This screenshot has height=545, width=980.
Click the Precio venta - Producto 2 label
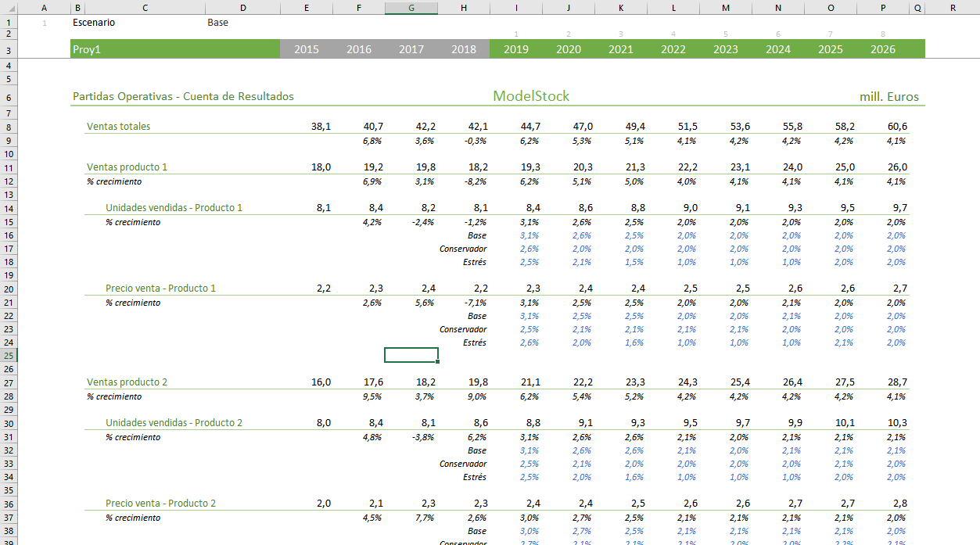tap(160, 504)
